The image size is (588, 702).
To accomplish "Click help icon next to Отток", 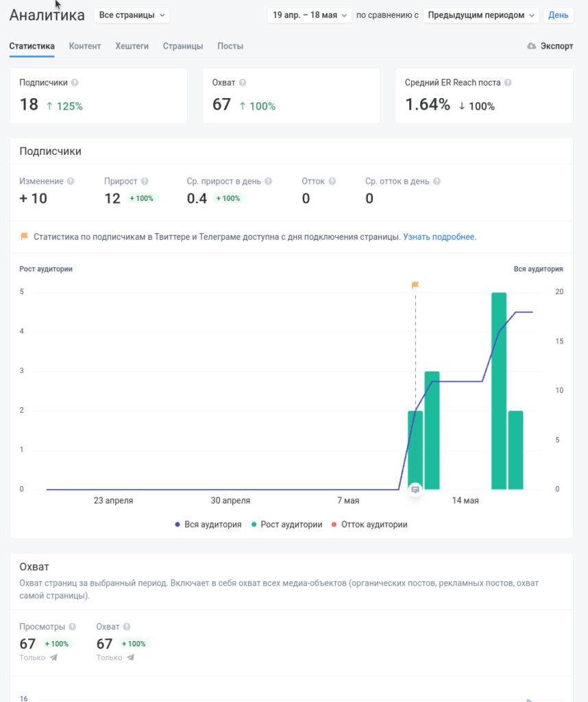I will pyautogui.click(x=332, y=182).
